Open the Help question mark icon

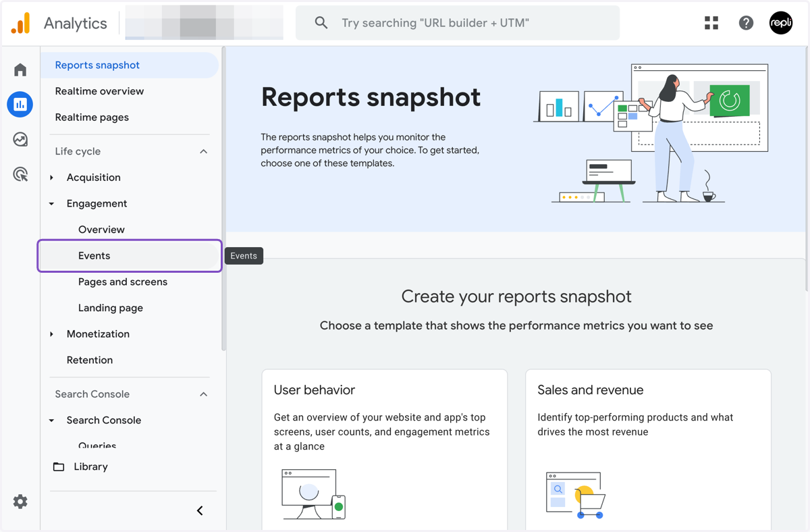[x=746, y=23]
